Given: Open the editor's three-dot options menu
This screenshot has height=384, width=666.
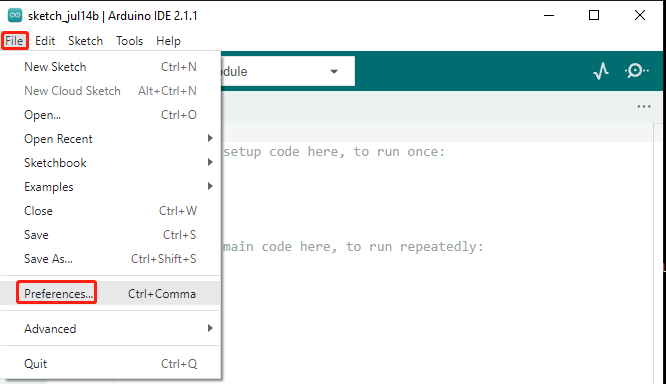Looking at the screenshot, I should [x=643, y=106].
